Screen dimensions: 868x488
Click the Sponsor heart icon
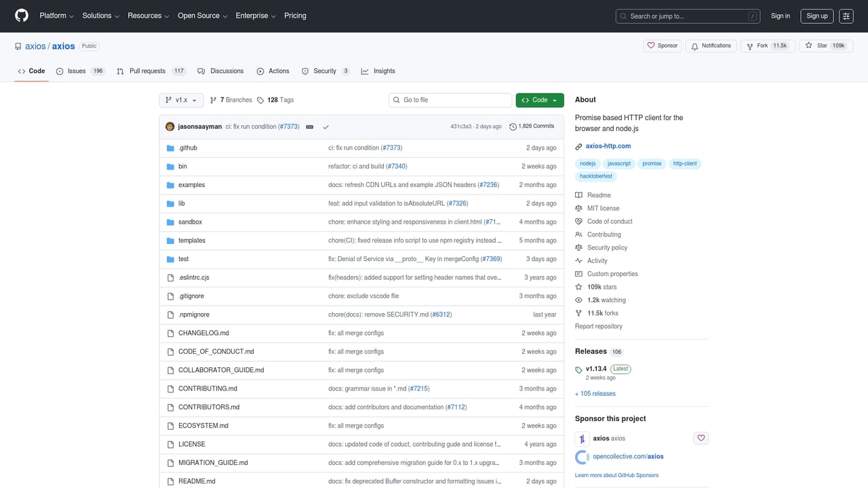pos(651,45)
